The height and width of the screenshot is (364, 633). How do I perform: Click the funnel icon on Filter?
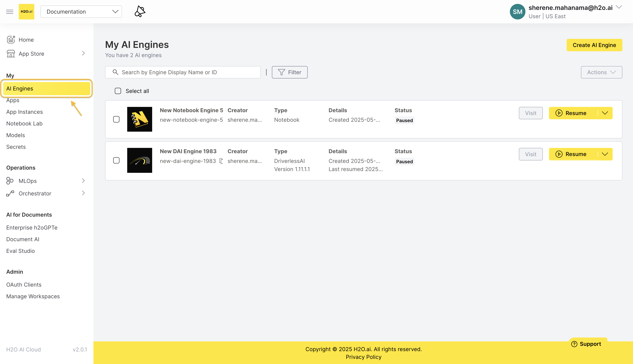pyautogui.click(x=281, y=72)
